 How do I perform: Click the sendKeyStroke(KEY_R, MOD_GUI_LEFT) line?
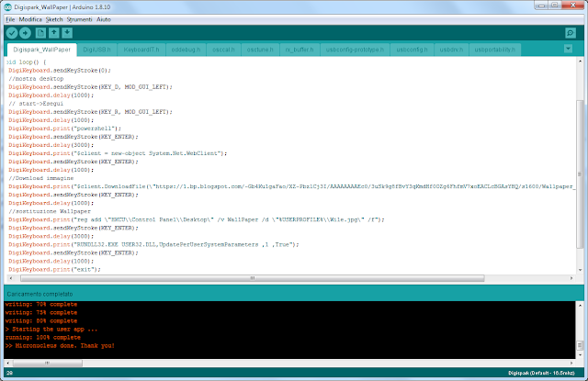[x=90, y=112]
